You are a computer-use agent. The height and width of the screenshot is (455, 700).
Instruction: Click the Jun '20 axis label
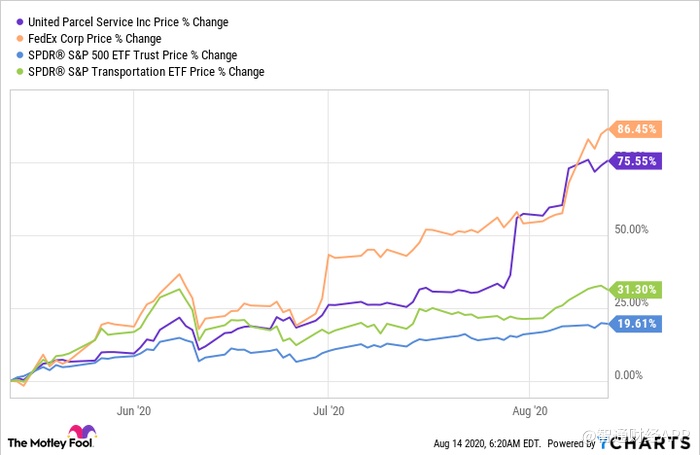click(134, 409)
